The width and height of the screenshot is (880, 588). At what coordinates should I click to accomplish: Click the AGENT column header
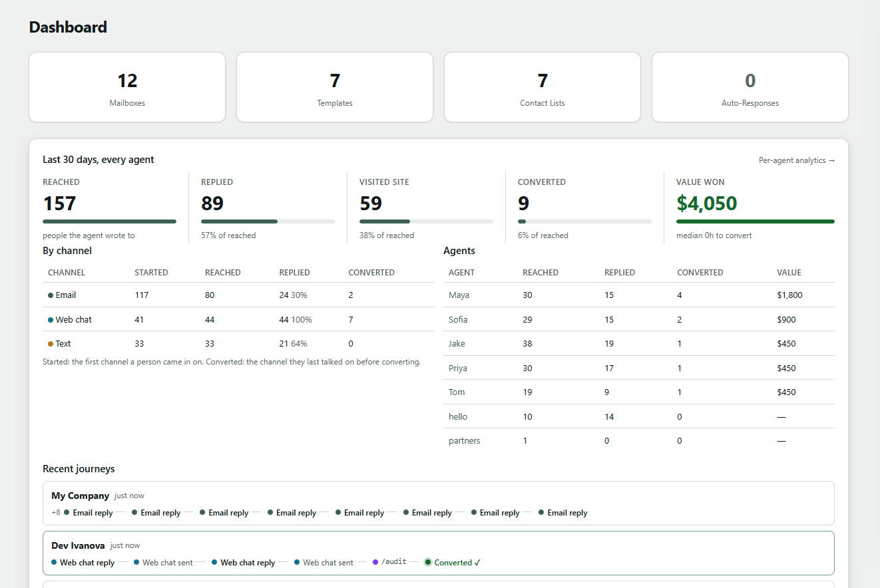point(461,273)
